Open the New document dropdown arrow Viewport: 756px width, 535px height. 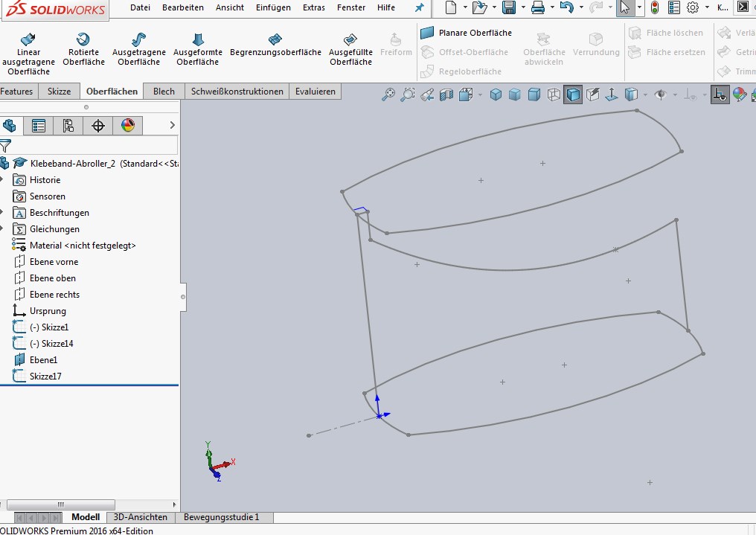click(465, 7)
